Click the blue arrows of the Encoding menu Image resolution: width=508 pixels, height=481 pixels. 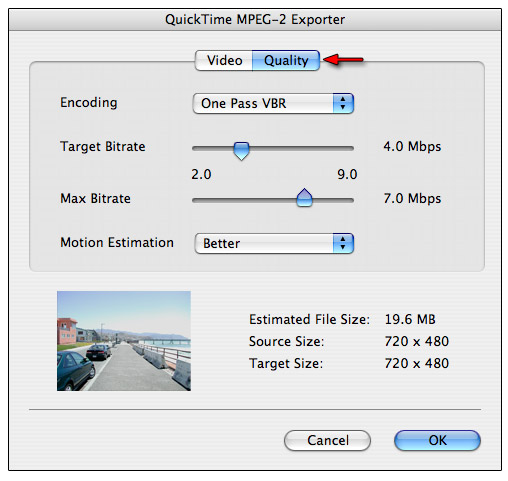pyautogui.click(x=343, y=103)
